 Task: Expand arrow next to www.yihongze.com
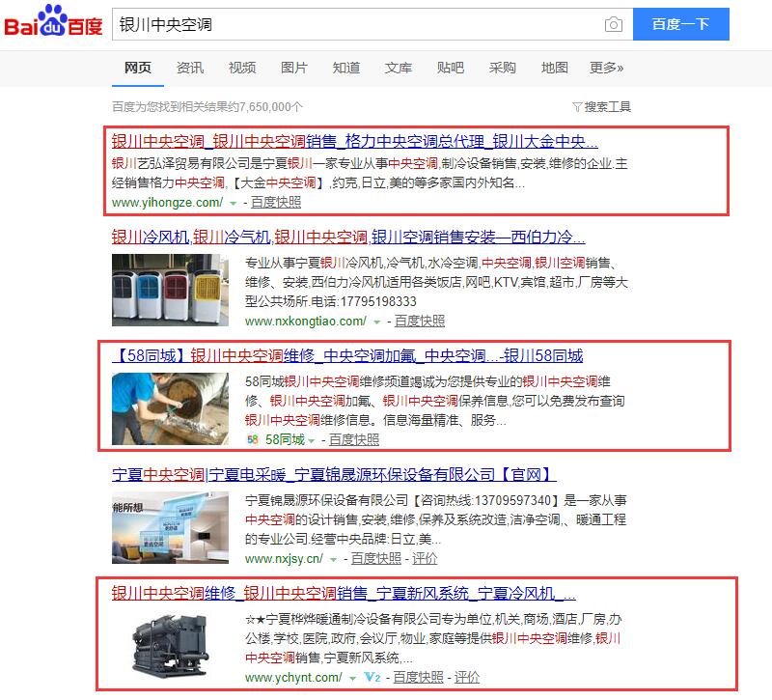(x=233, y=203)
